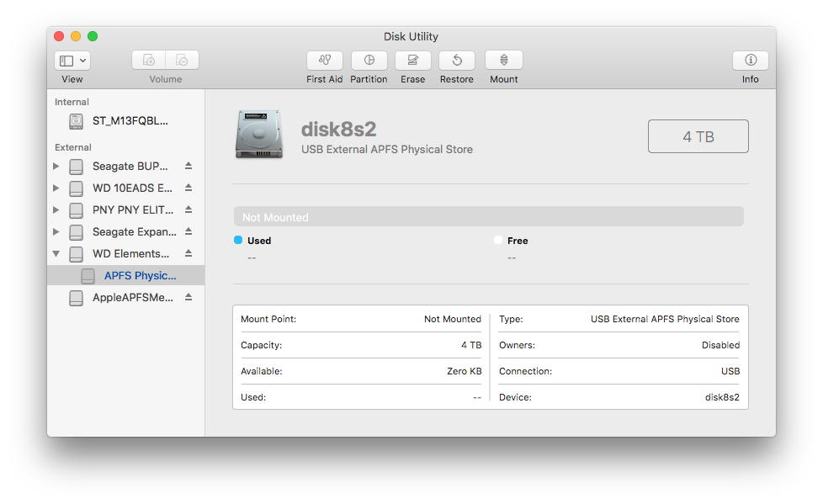Expand the WD 10EADS disk
This screenshot has height=504, width=823.
56,188
